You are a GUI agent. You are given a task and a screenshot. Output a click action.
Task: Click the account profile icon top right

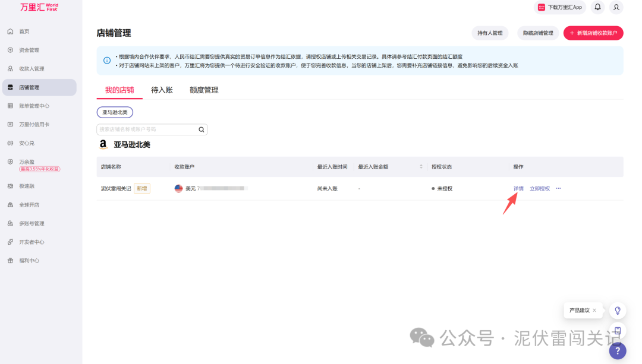click(616, 7)
